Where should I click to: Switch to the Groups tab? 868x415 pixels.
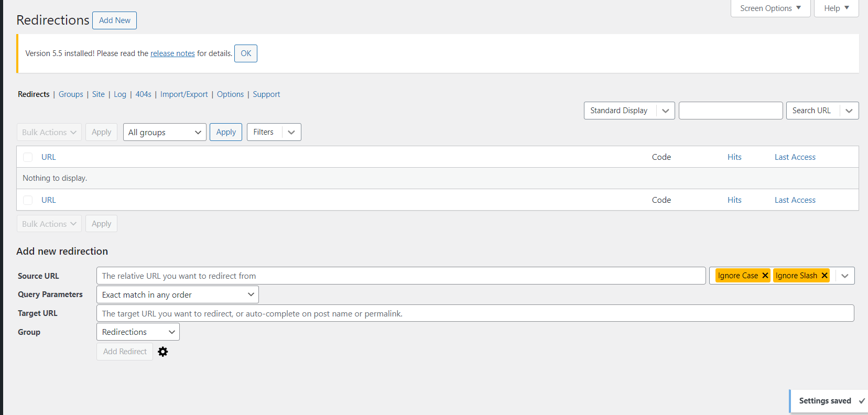pos(71,94)
